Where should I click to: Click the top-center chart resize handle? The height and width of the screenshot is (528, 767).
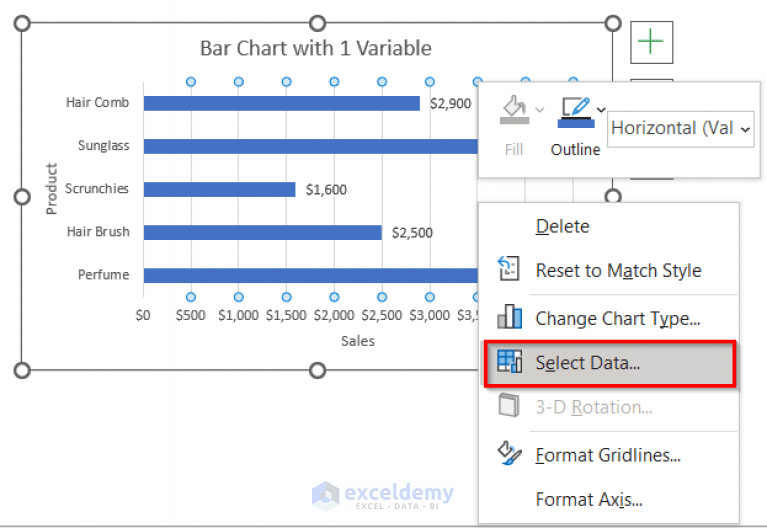tap(317, 23)
